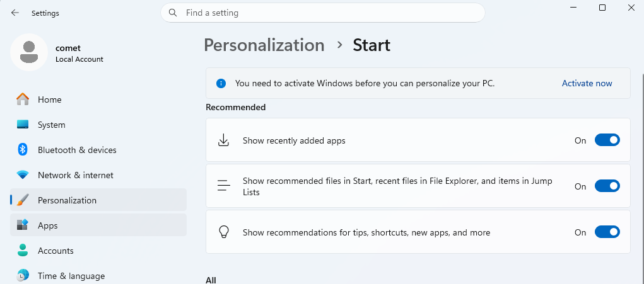
Task: Click the Start page title
Action: [x=372, y=45]
